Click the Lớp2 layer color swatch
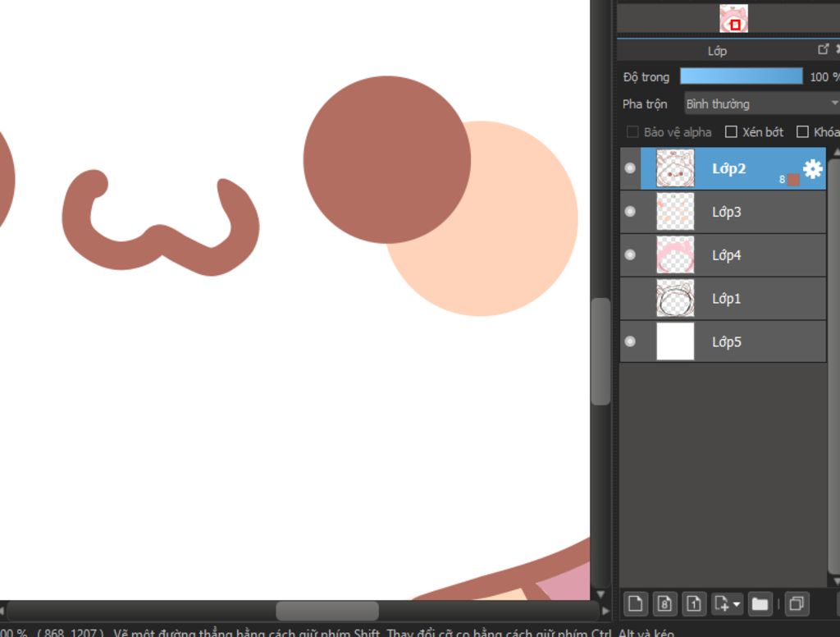The width and height of the screenshot is (840, 637). (x=793, y=180)
